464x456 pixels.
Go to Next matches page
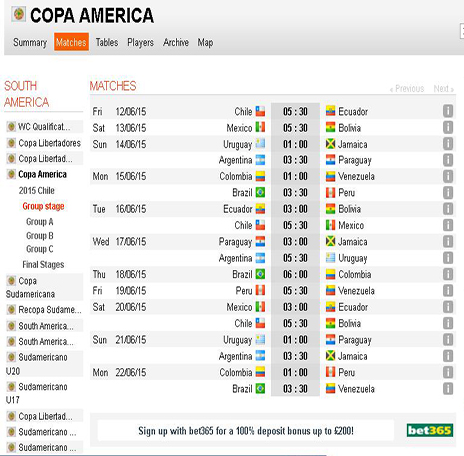pyautogui.click(x=443, y=89)
